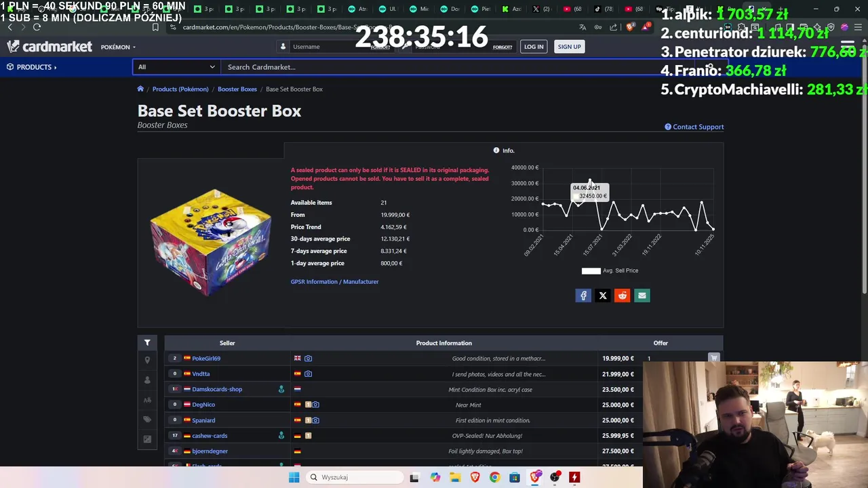Click the Info tab icon
The width and height of the screenshot is (868, 488).
tap(496, 150)
